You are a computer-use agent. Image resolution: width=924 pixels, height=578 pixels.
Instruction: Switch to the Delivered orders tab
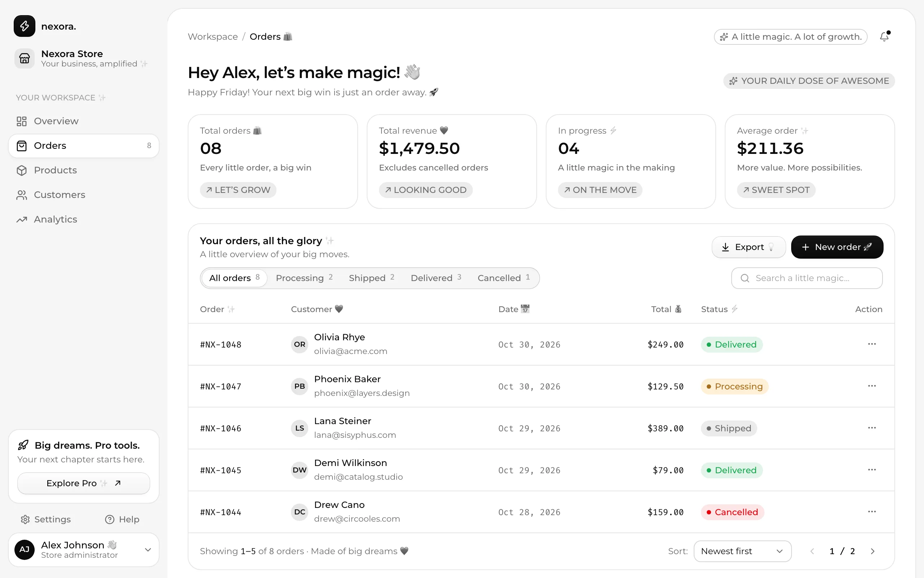[x=436, y=278]
